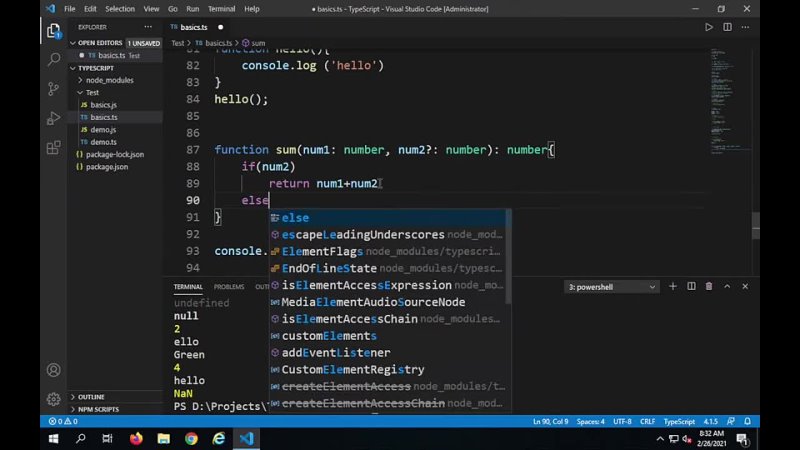
Task: Collapse the Open Editors section
Action: point(99,43)
